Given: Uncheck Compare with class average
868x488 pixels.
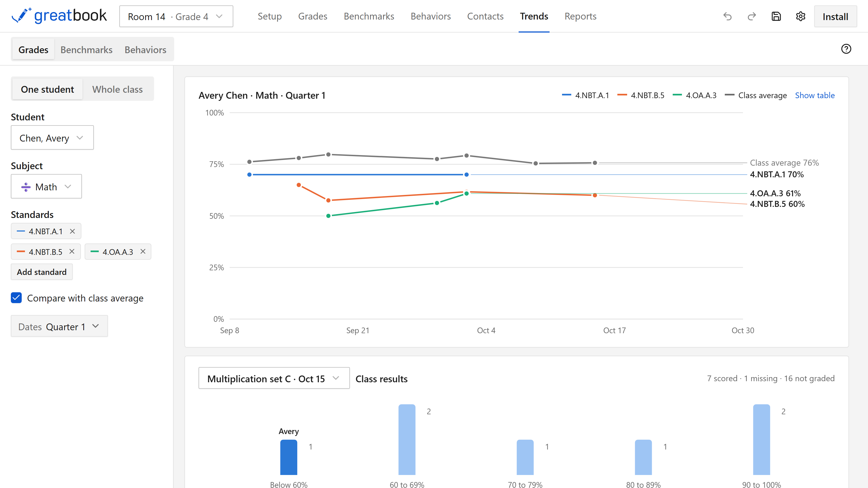Looking at the screenshot, I should click(x=16, y=298).
